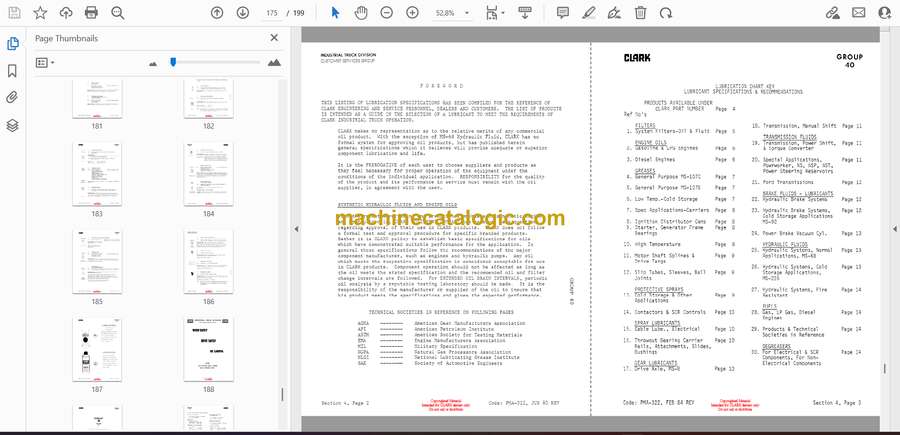Open thumbnail options menu dropdown
The height and width of the screenshot is (435, 900).
[x=45, y=63]
